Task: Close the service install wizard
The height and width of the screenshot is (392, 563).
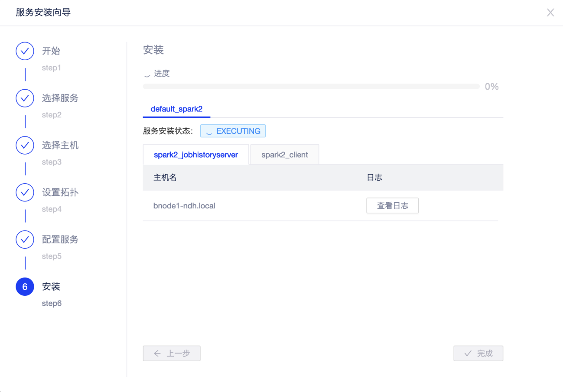Action: pyautogui.click(x=550, y=13)
